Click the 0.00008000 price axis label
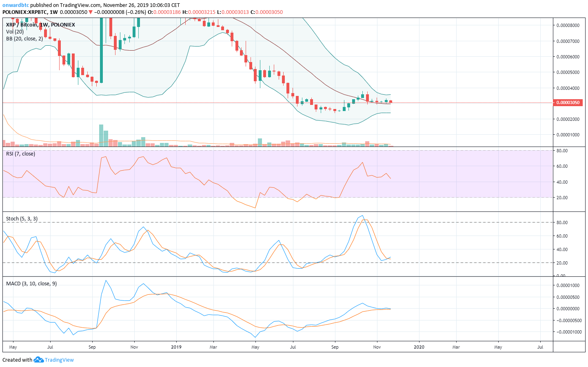Screen dimensions: 588x367 point(568,25)
